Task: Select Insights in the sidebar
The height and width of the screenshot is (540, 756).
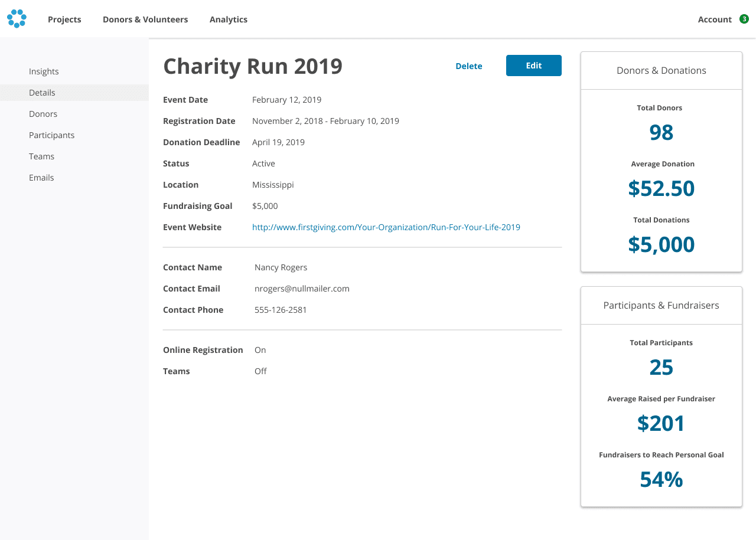Action: pyautogui.click(x=44, y=71)
